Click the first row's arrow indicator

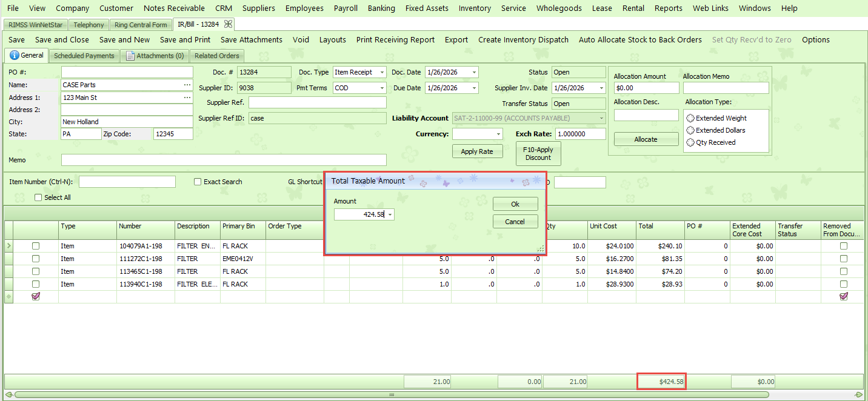pyautogui.click(x=8, y=246)
